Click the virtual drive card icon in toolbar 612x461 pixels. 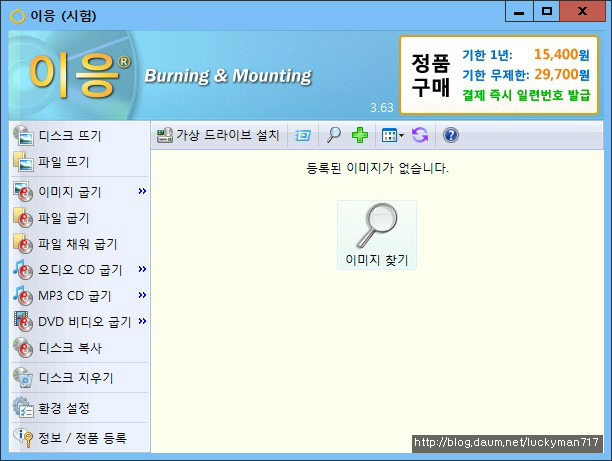click(165, 135)
